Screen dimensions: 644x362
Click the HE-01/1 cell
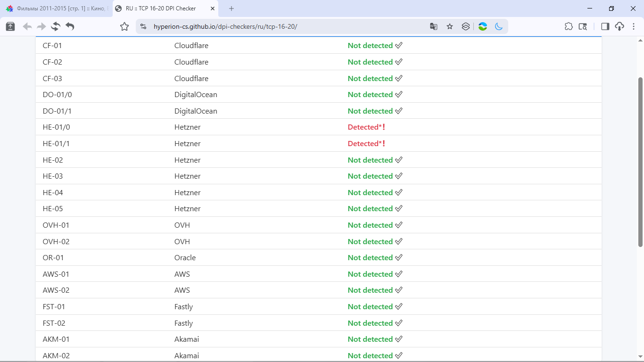click(x=56, y=144)
